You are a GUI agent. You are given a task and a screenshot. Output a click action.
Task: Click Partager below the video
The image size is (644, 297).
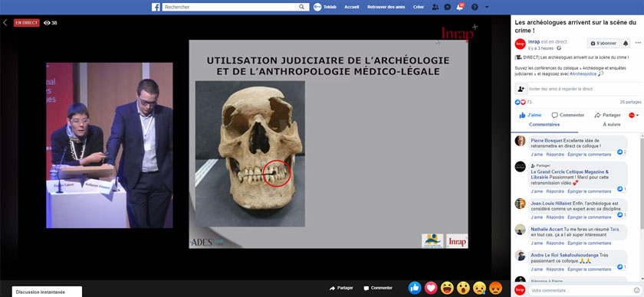(341, 288)
